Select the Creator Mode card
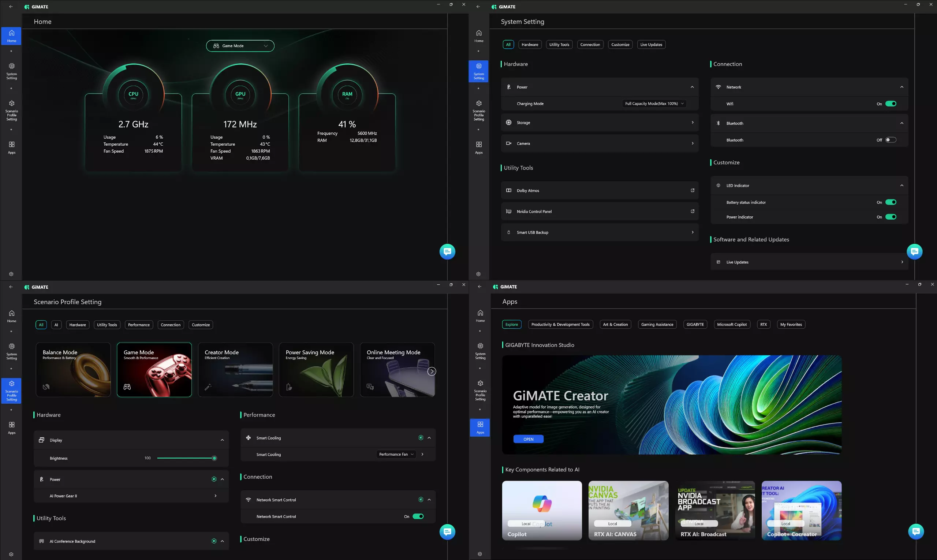Image resolution: width=937 pixels, height=560 pixels. tap(235, 370)
